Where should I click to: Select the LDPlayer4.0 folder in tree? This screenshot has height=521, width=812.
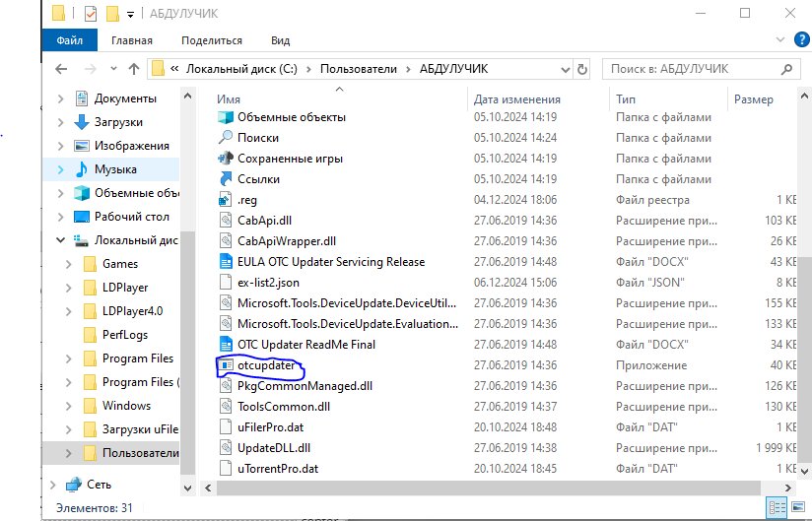(132, 311)
